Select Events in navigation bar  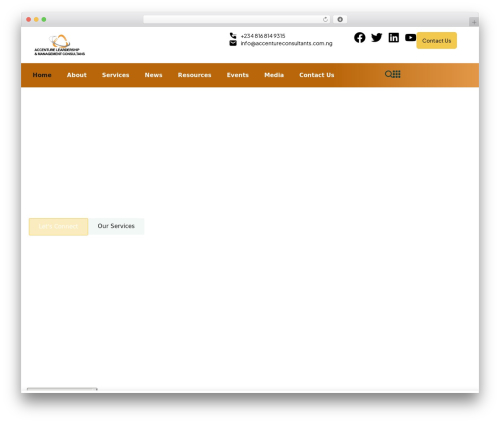tap(238, 75)
